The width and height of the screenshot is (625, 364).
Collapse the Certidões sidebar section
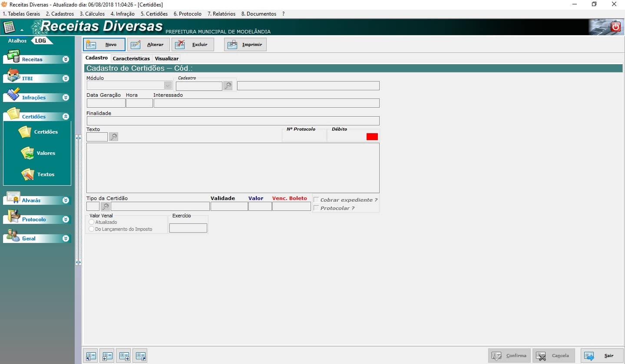point(66,117)
